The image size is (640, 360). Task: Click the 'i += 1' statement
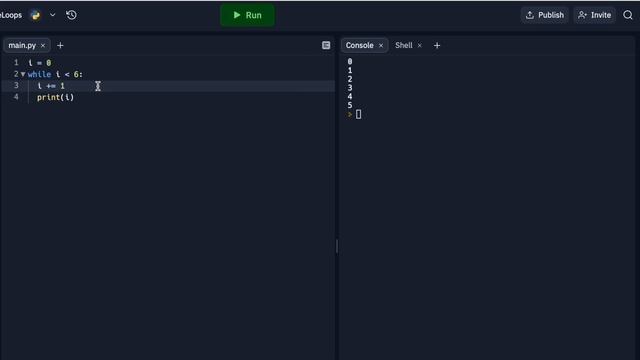tap(51, 86)
